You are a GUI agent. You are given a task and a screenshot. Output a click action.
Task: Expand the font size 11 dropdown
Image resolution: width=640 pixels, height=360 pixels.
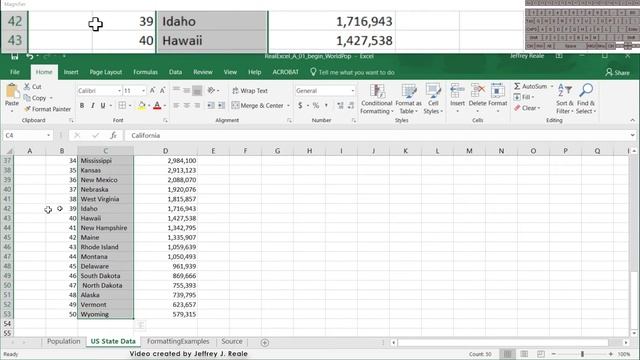[x=143, y=91]
